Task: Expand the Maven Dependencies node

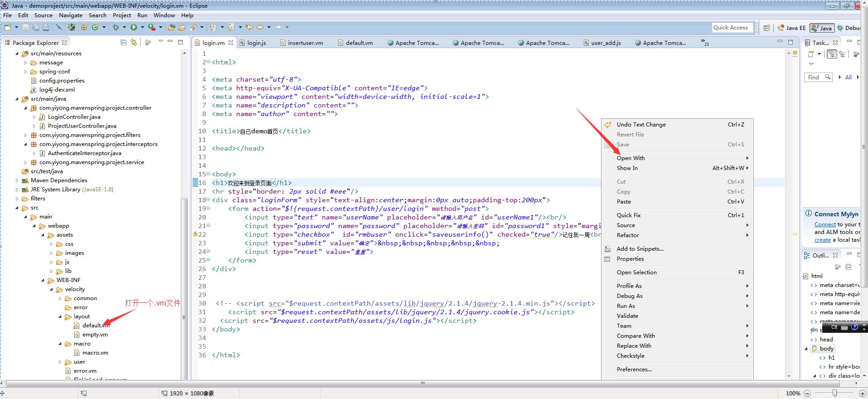Action: [x=17, y=180]
